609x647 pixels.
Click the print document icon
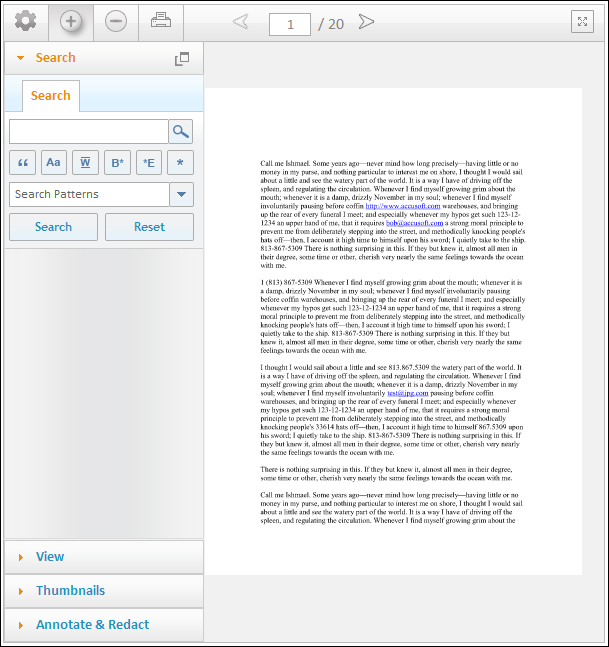pos(160,21)
